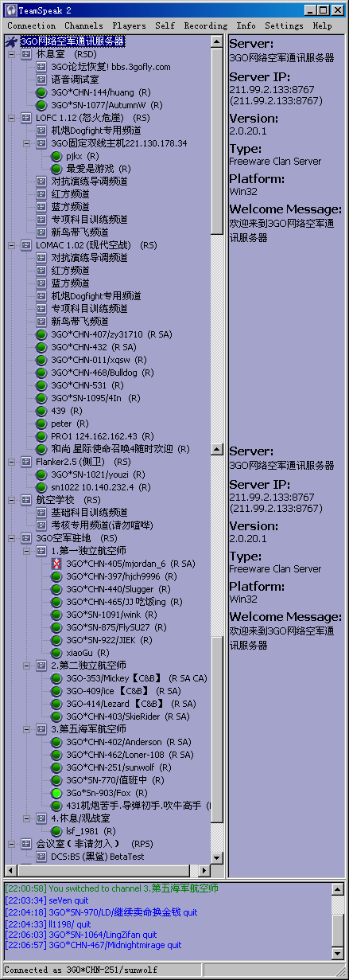Image resolution: width=349 pixels, height=980 pixels.
Task: Select 新鸟带飞频道 under LOMAC 1.02
Action: click(x=80, y=322)
